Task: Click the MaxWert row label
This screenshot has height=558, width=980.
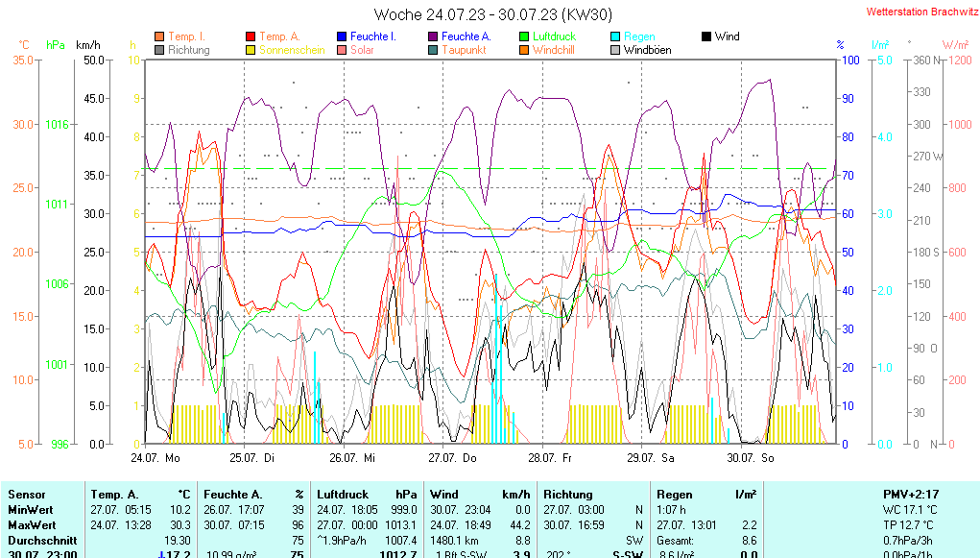Action: click(x=31, y=525)
